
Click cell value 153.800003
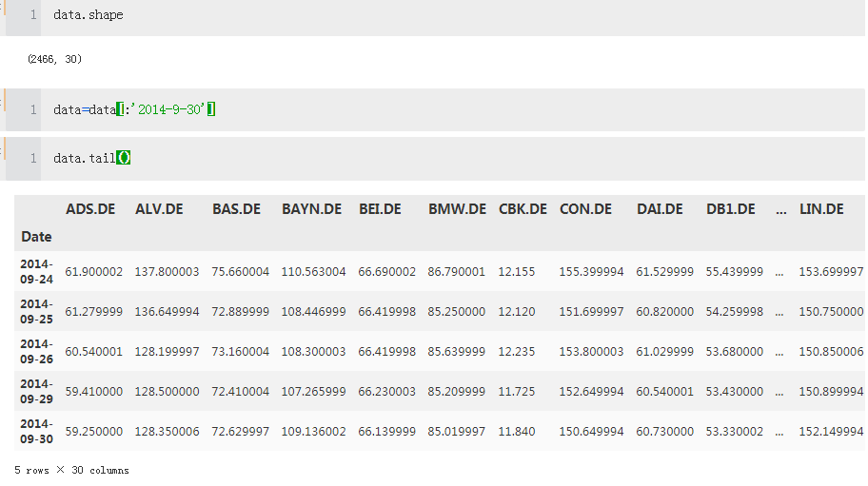(x=591, y=351)
